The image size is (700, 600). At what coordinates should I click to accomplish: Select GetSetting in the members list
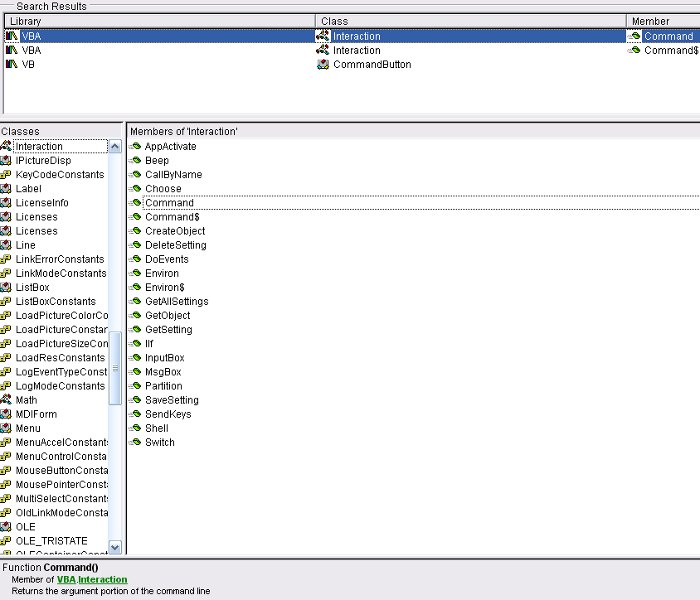click(x=168, y=330)
